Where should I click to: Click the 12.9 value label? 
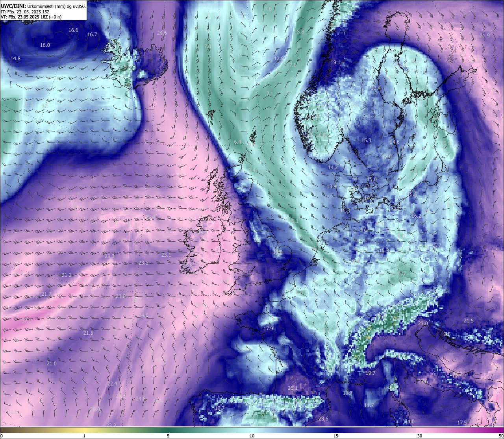(x=279, y=58)
